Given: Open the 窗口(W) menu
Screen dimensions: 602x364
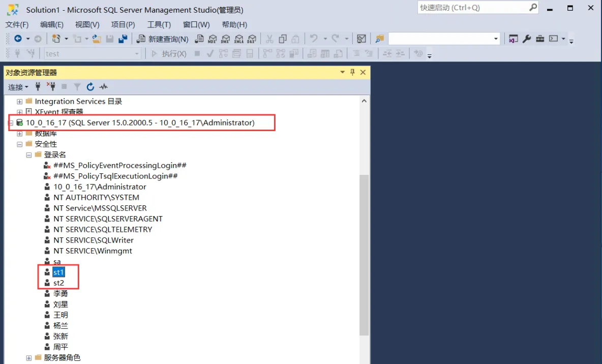Looking at the screenshot, I should 196,24.
